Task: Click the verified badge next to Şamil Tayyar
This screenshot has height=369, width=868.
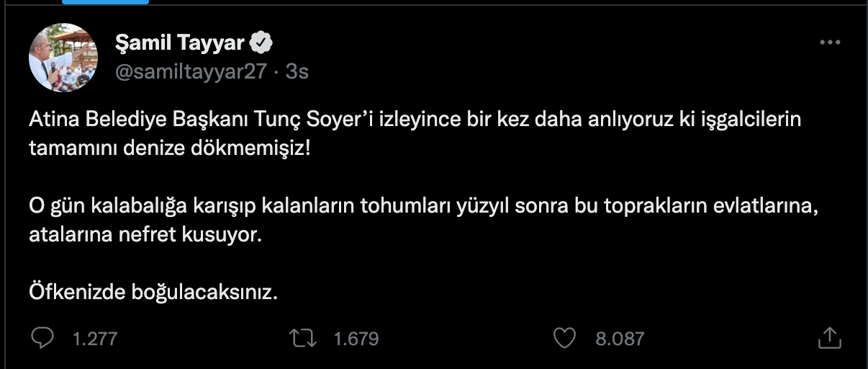Action: pyautogui.click(x=261, y=43)
